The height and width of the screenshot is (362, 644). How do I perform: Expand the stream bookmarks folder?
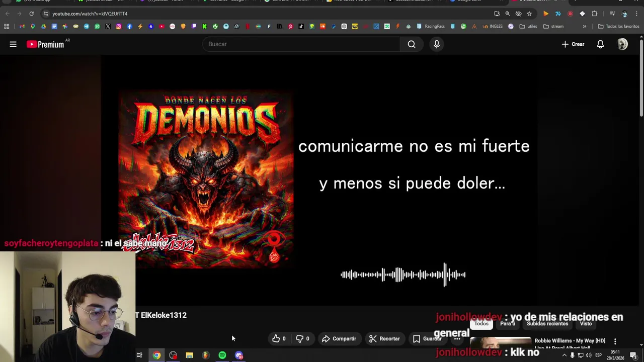(553, 26)
